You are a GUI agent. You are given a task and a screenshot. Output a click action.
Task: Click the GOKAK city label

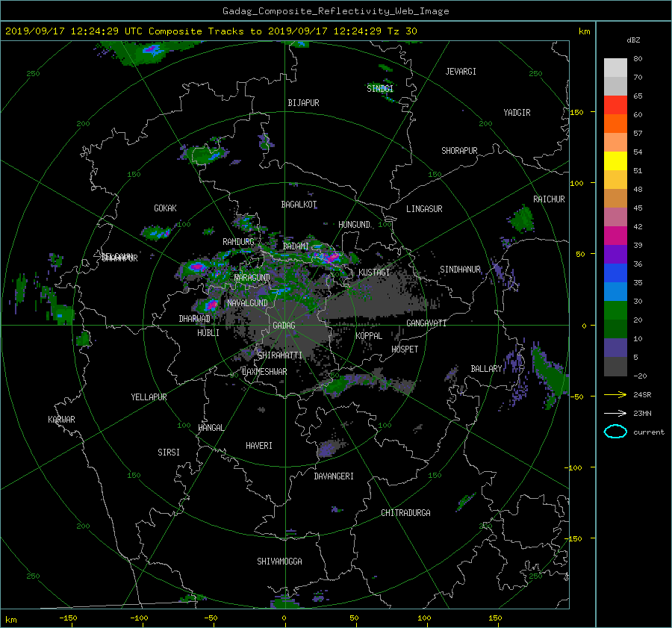[165, 208]
